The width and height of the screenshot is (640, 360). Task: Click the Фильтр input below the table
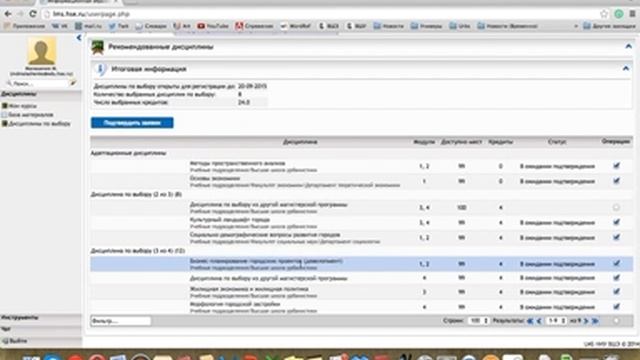pyautogui.click(x=121, y=321)
